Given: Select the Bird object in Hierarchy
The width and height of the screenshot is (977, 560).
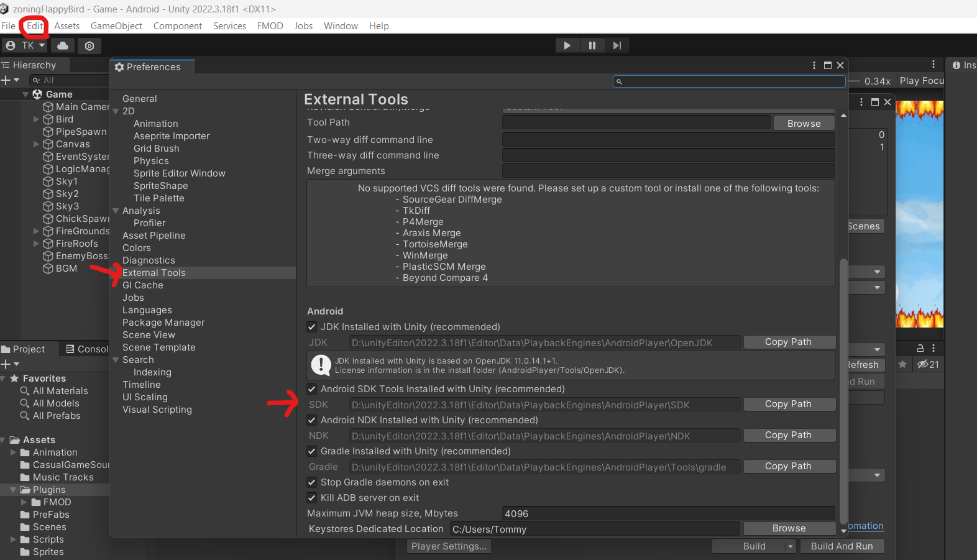Looking at the screenshot, I should coord(65,119).
